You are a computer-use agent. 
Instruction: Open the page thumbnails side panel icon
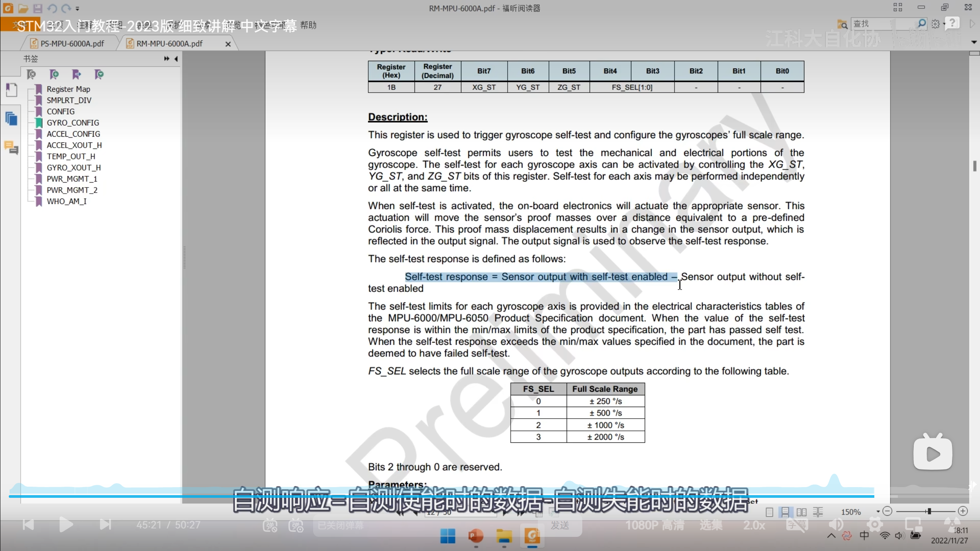(x=11, y=90)
